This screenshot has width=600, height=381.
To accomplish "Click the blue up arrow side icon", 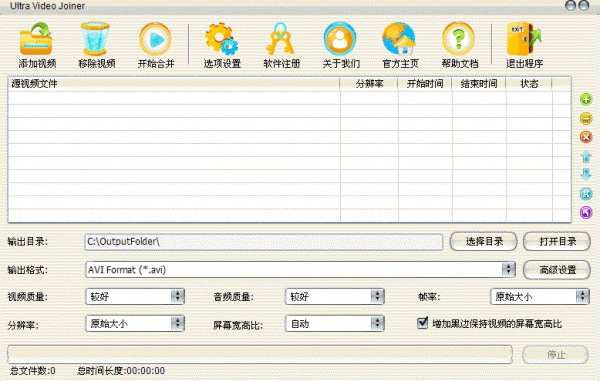I will pyautogui.click(x=586, y=156).
